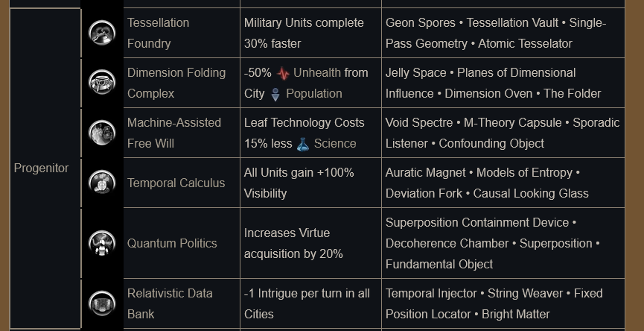Viewport: 644px width, 331px height.
Task: Follow the Quantum Politics link
Action: [x=172, y=244]
